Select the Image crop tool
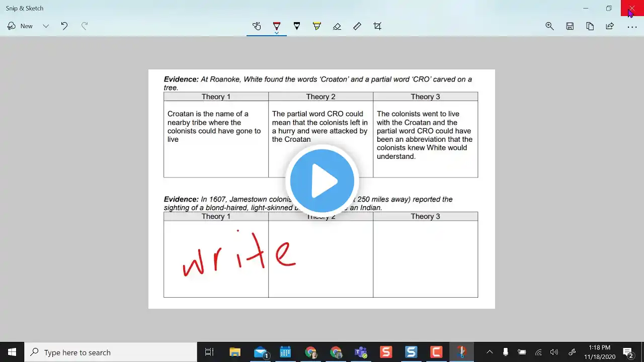The image size is (644, 362). click(x=377, y=26)
